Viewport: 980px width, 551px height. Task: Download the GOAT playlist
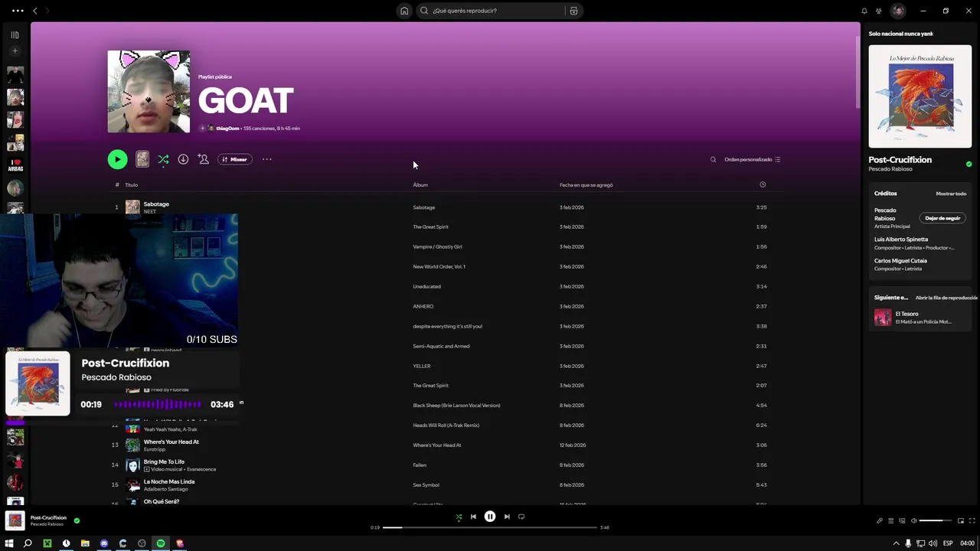point(183,159)
